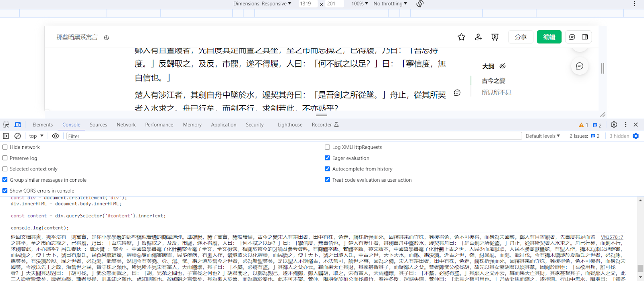
Task: Check Hide network option
Action: pyautogui.click(x=5, y=147)
